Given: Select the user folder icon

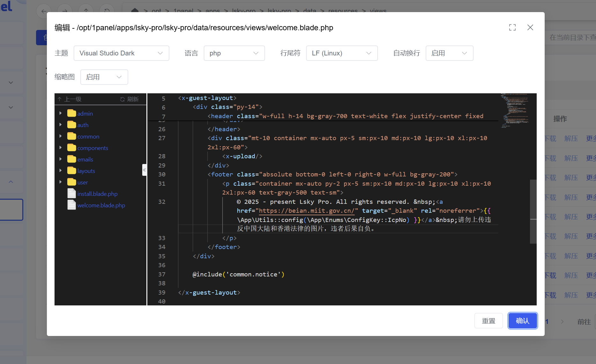Looking at the screenshot, I should click(x=72, y=182).
